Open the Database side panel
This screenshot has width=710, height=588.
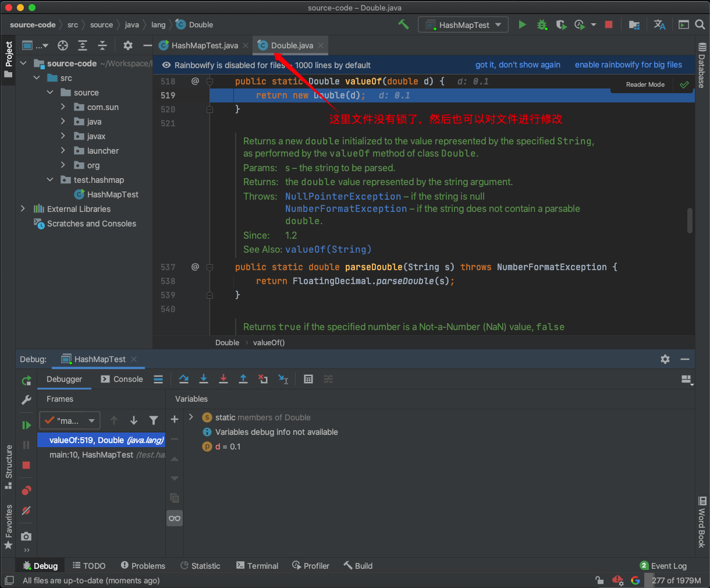(x=702, y=65)
